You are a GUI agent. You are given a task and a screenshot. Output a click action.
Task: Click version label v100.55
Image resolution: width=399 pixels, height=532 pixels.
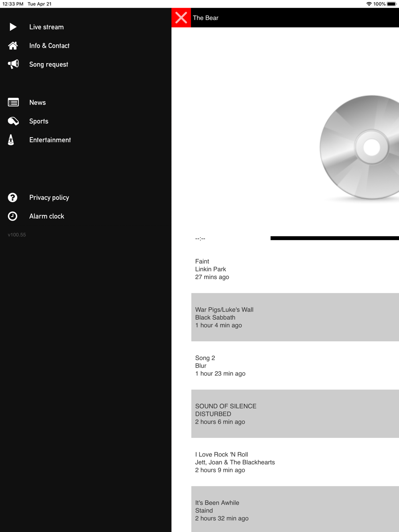(x=17, y=235)
